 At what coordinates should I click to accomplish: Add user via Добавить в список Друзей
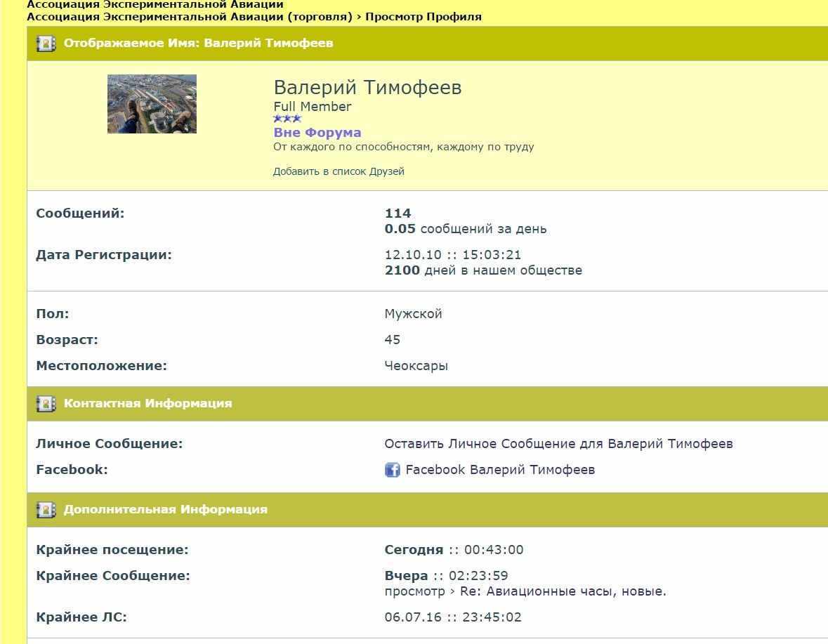[x=339, y=171]
